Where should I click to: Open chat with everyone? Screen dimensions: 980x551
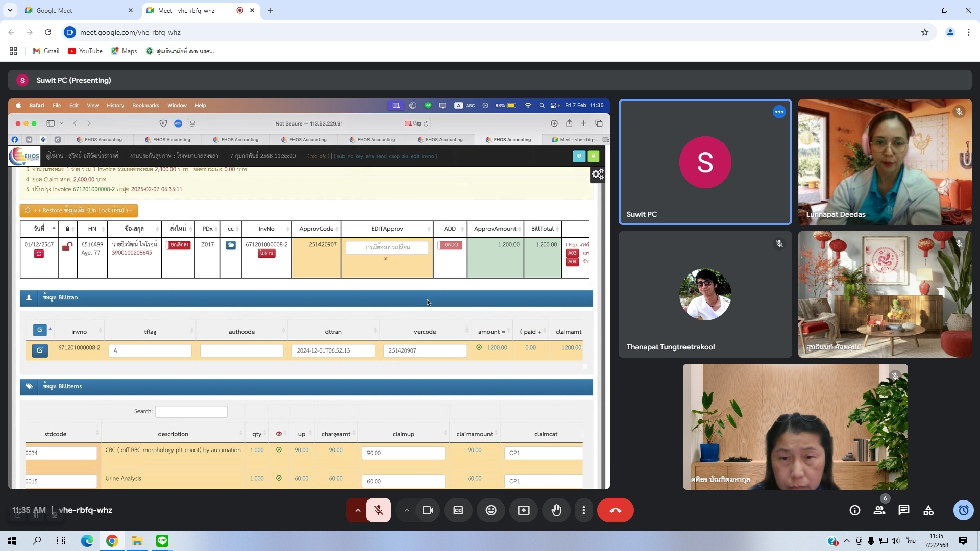(904, 510)
